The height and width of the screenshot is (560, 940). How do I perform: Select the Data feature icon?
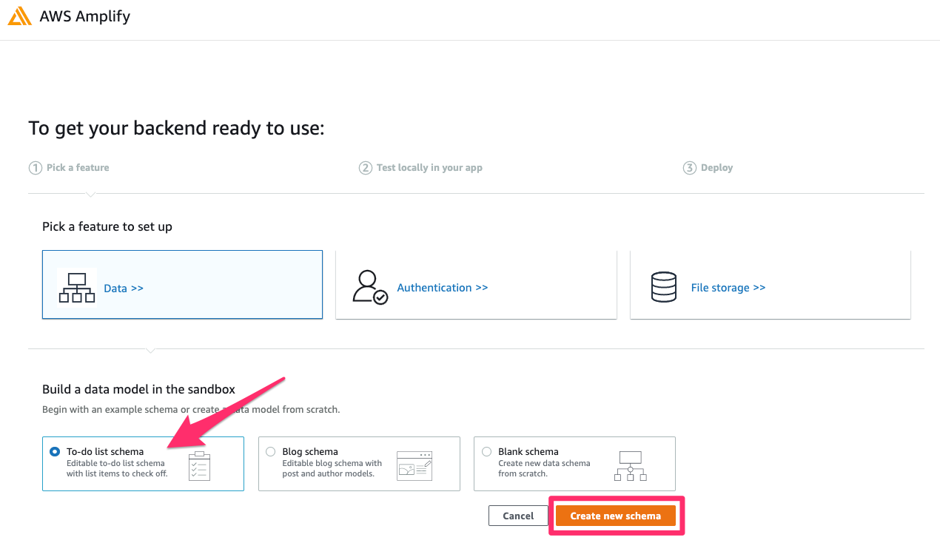(x=76, y=287)
